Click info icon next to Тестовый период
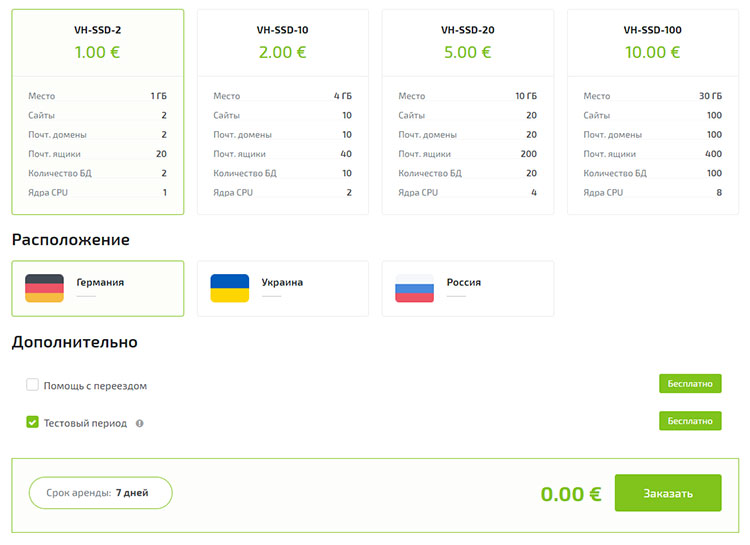This screenshot has height=545, width=750. [x=140, y=423]
